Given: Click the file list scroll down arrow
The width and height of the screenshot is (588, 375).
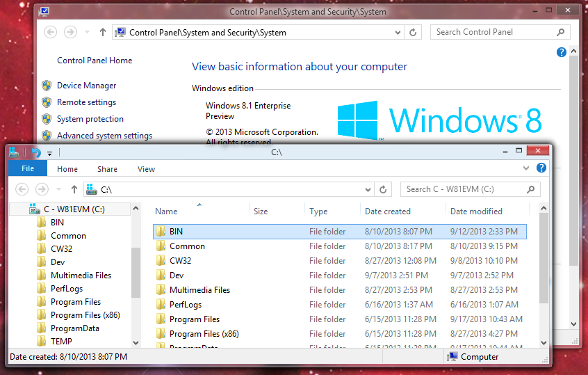Looking at the screenshot, I should 544,343.
